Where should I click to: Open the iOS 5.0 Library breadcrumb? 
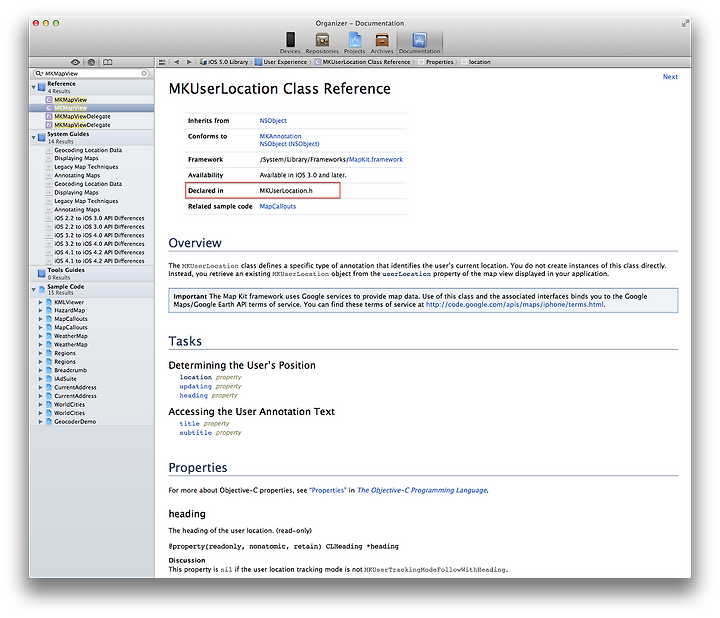tap(225, 62)
